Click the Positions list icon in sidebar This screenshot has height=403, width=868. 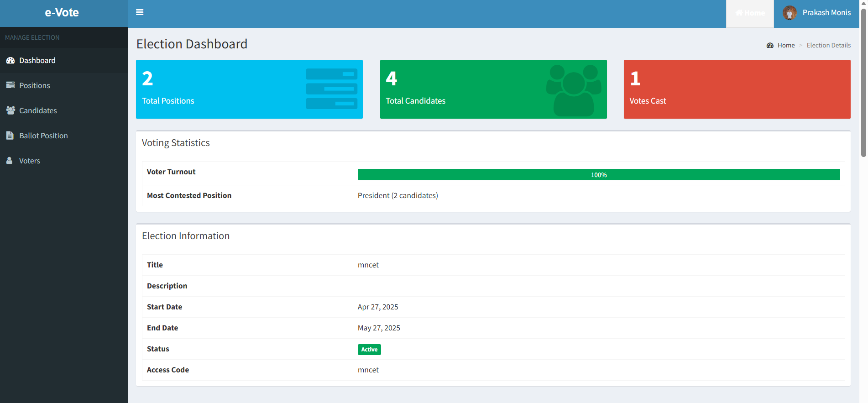[x=10, y=85]
